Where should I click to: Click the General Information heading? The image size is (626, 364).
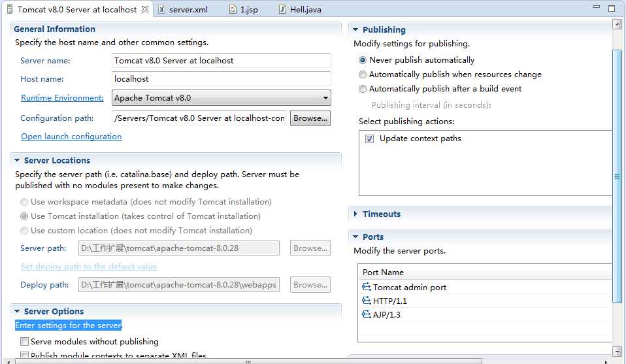54,29
